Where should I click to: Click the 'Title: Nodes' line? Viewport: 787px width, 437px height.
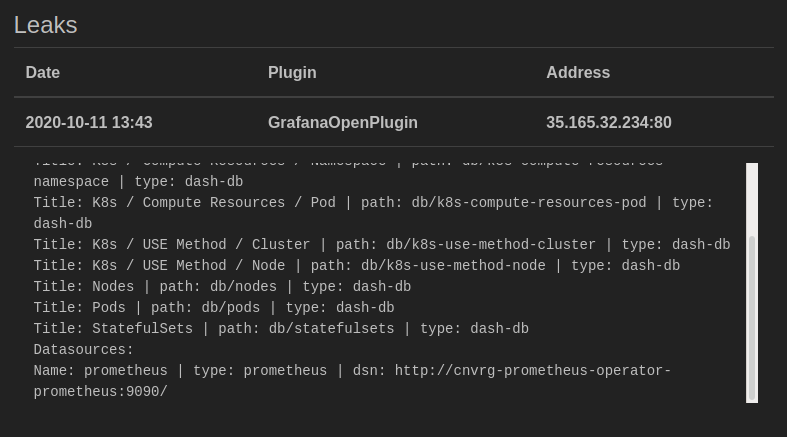[x=222, y=287]
